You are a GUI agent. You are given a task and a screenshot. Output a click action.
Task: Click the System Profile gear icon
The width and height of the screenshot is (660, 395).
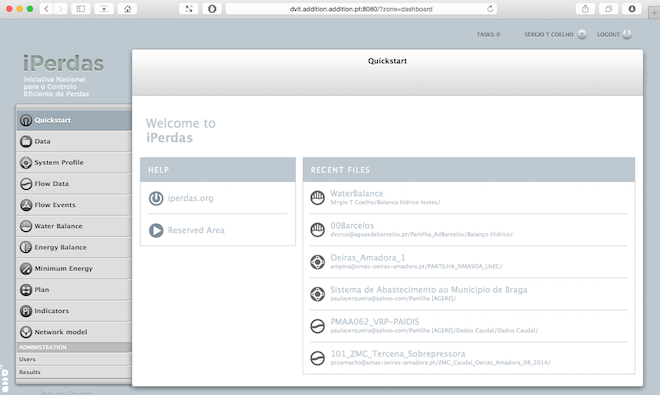[x=26, y=163]
